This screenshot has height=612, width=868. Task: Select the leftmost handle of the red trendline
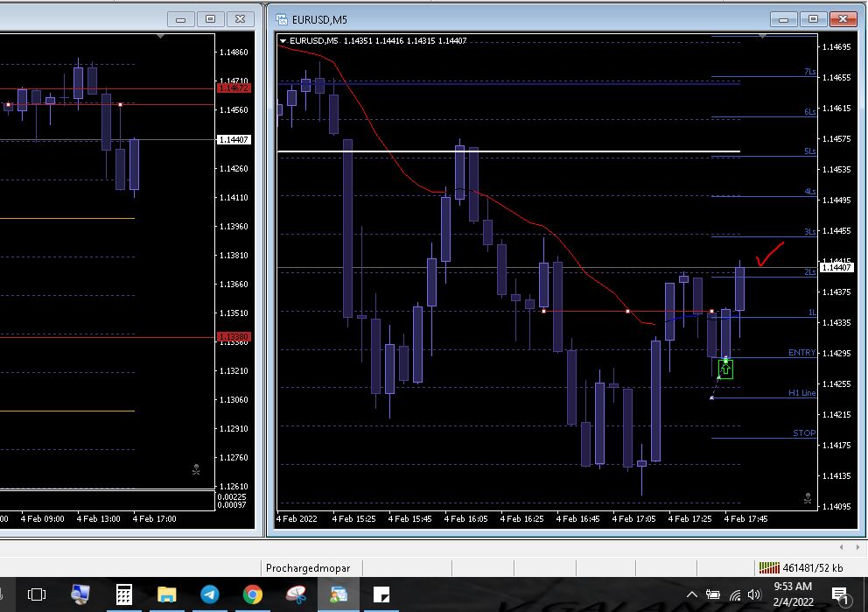[543, 312]
